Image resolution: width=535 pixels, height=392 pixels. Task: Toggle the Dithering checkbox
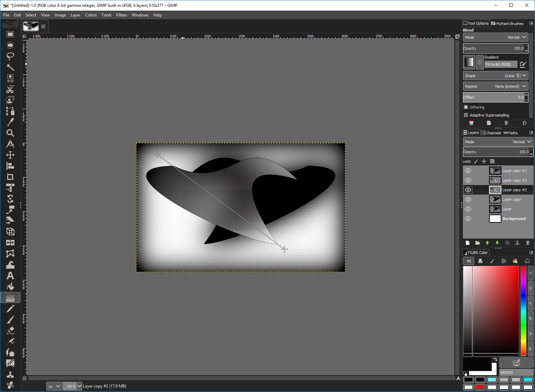tap(466, 107)
